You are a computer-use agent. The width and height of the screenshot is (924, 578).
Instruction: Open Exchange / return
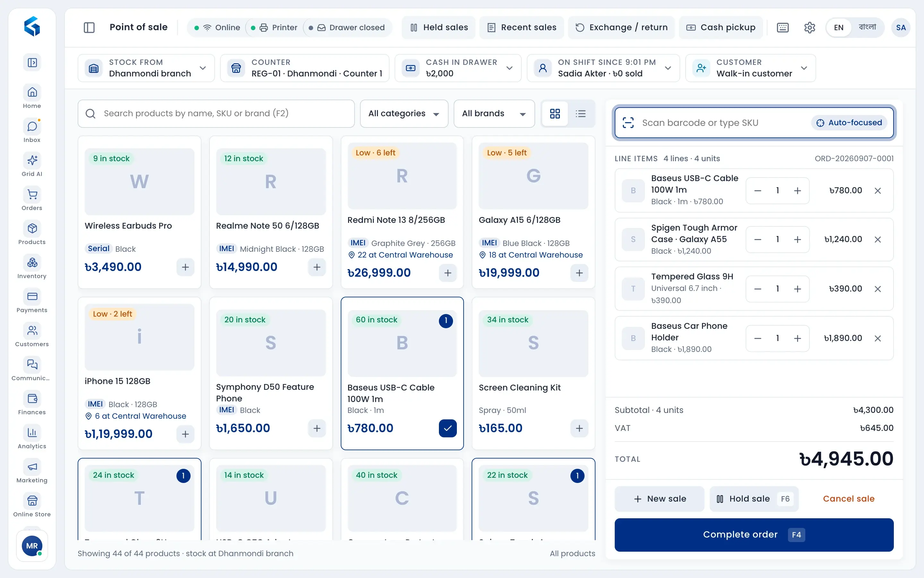coord(621,28)
